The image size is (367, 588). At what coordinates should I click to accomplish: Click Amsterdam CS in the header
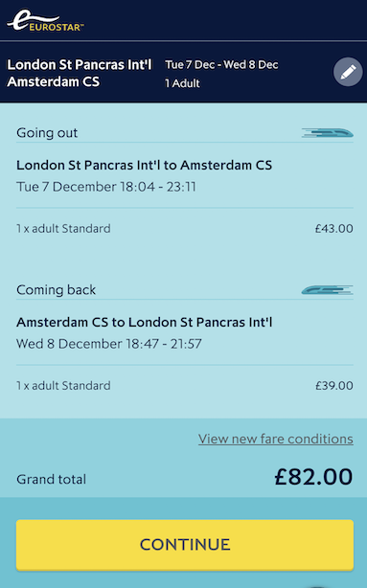tap(54, 81)
